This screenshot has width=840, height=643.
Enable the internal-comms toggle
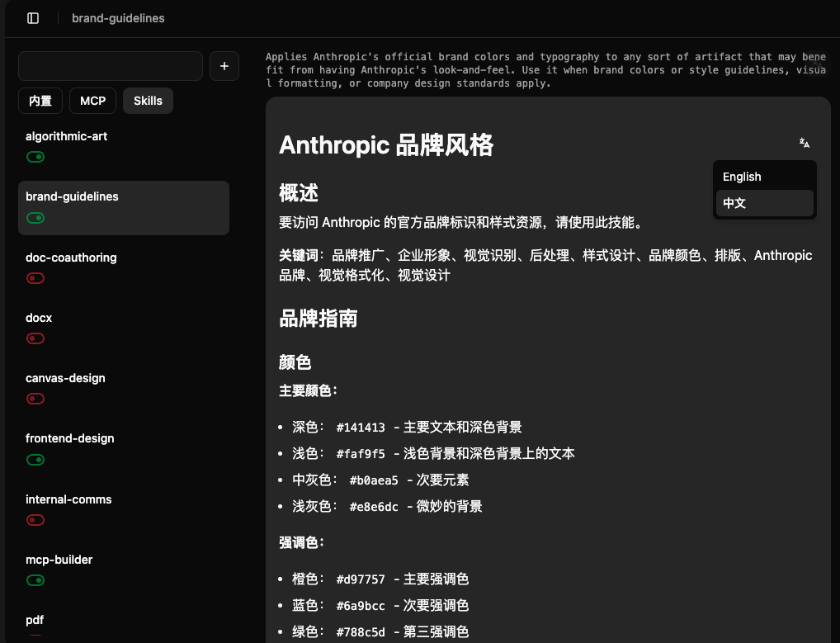tap(35, 520)
